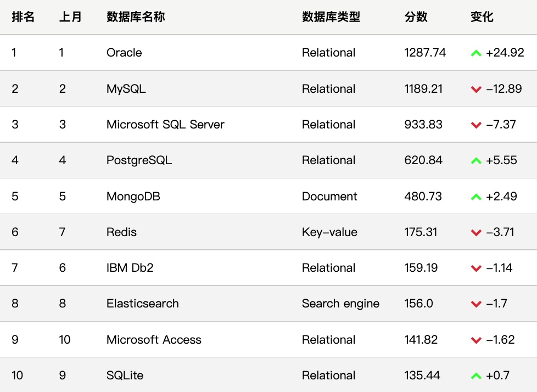Click the Search engine type cell
This screenshot has width=537, height=392.
(341, 303)
